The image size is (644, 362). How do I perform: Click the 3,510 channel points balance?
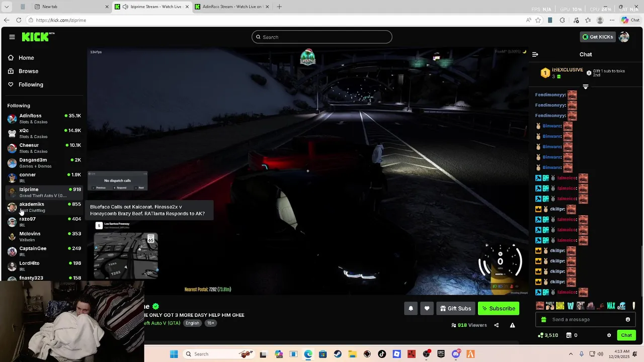point(548,335)
